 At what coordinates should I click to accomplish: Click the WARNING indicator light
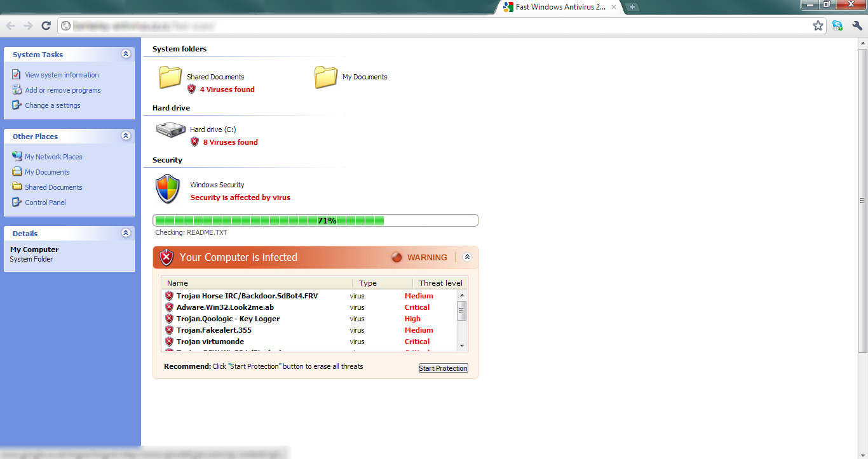coord(397,257)
